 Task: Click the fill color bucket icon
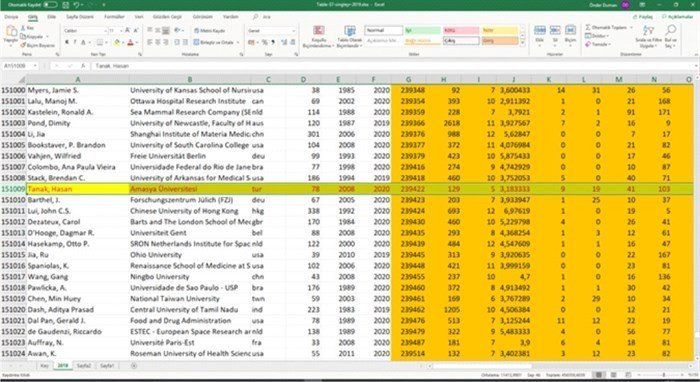117,42
